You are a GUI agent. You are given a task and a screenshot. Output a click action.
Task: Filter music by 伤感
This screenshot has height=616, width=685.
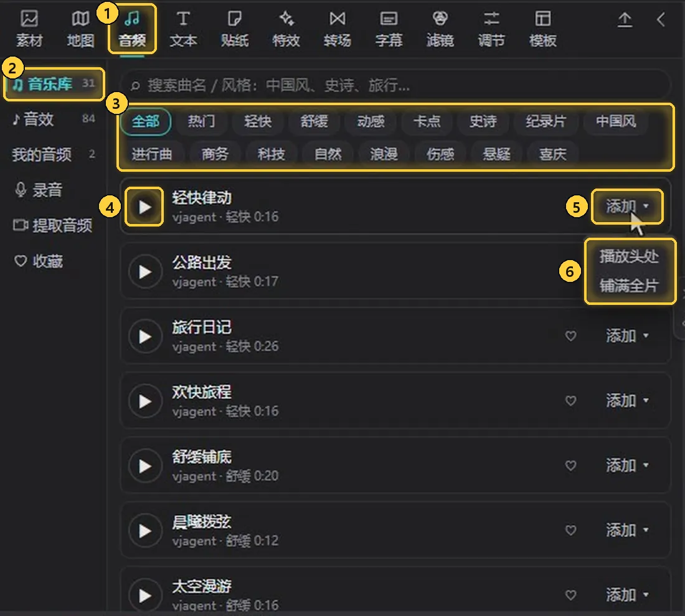440,154
